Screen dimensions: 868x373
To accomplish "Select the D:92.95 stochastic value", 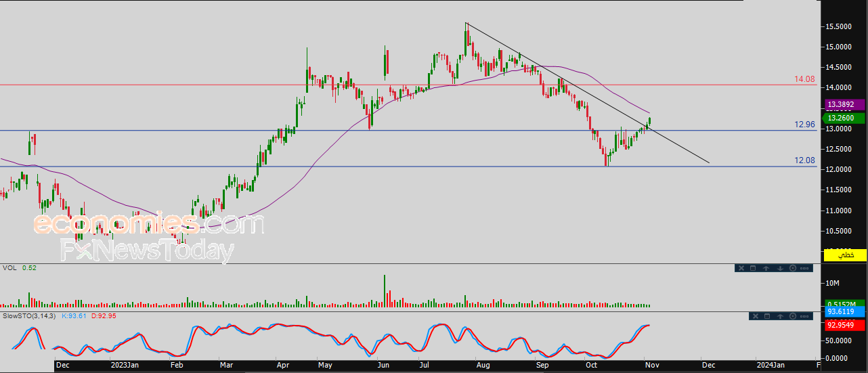I will (x=104, y=316).
